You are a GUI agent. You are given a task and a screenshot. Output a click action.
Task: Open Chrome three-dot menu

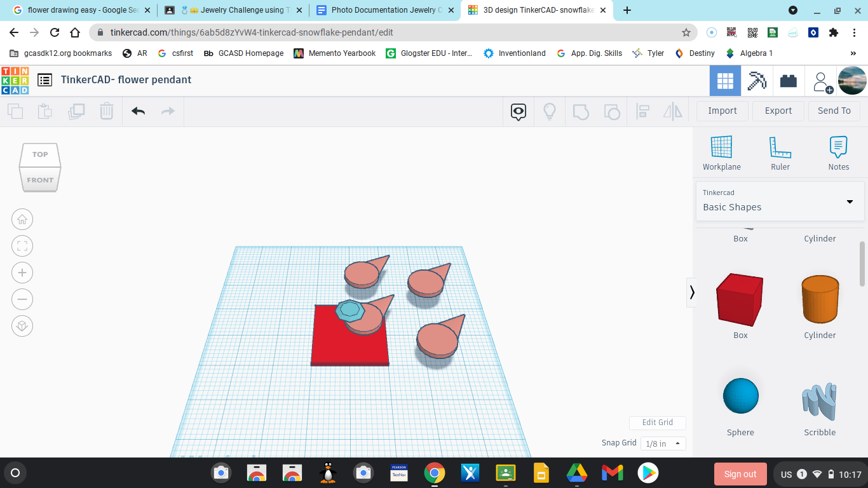coord(854,32)
